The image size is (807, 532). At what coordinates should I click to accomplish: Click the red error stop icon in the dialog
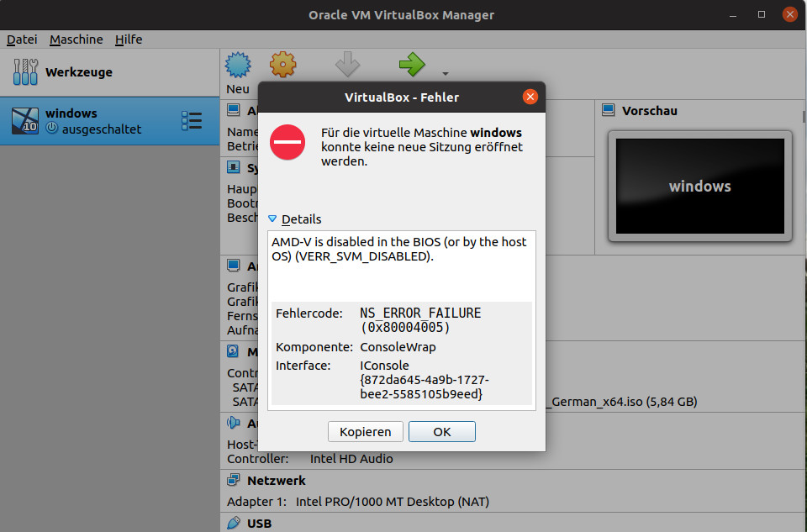coord(287,142)
